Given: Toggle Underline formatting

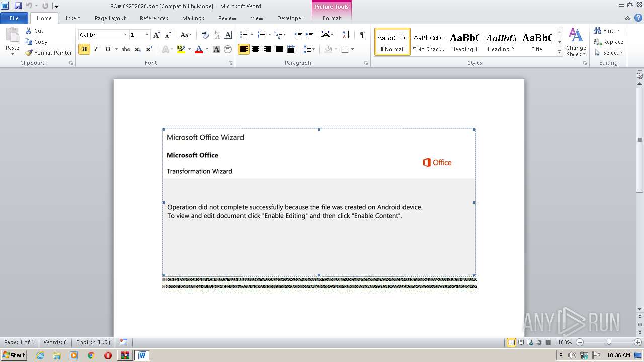Looking at the screenshot, I should 108,49.
